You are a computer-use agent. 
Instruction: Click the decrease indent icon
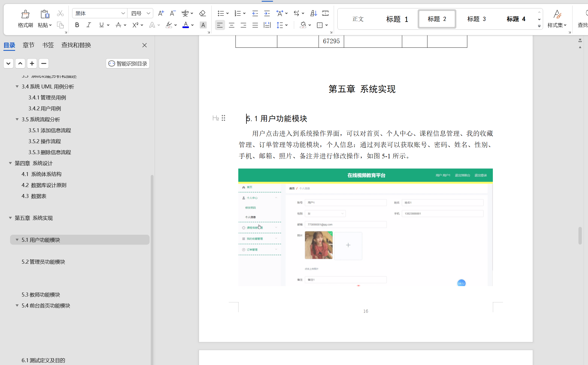tap(255, 13)
